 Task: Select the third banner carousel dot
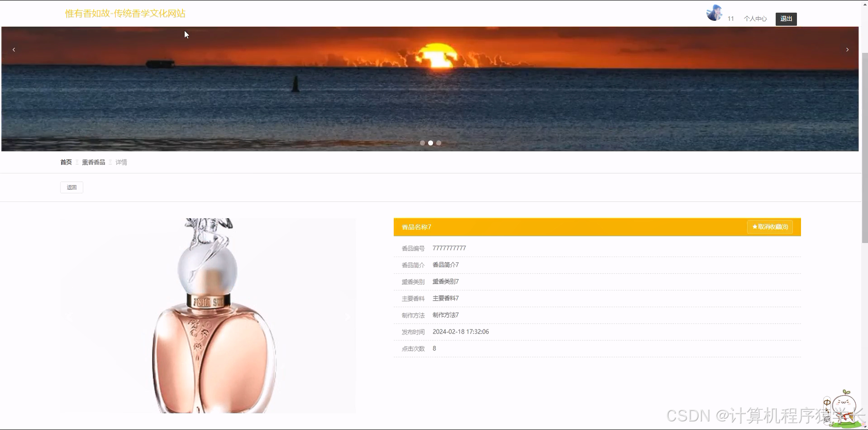[439, 143]
